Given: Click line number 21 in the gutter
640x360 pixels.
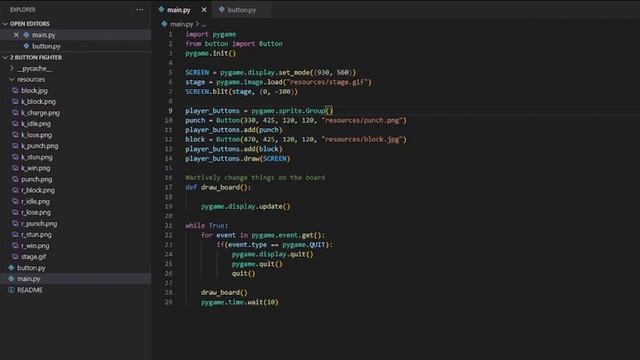Looking at the screenshot, I should pos(169,225).
